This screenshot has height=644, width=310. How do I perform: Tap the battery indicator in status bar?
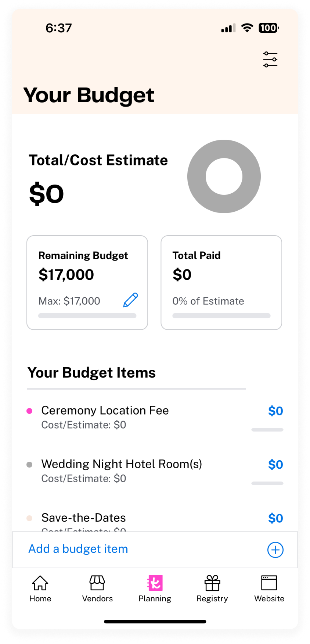coord(269,28)
